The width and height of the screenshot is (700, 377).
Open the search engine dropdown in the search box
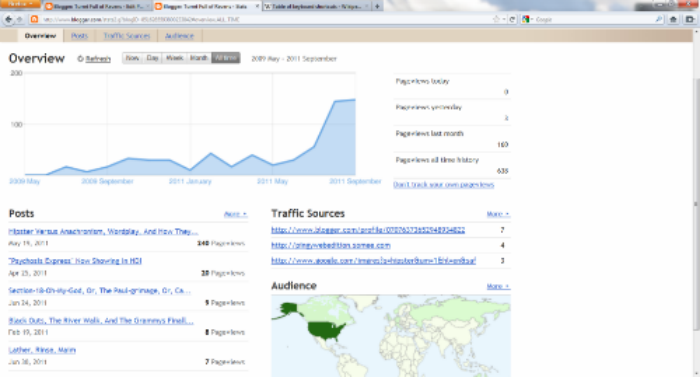[x=528, y=19]
